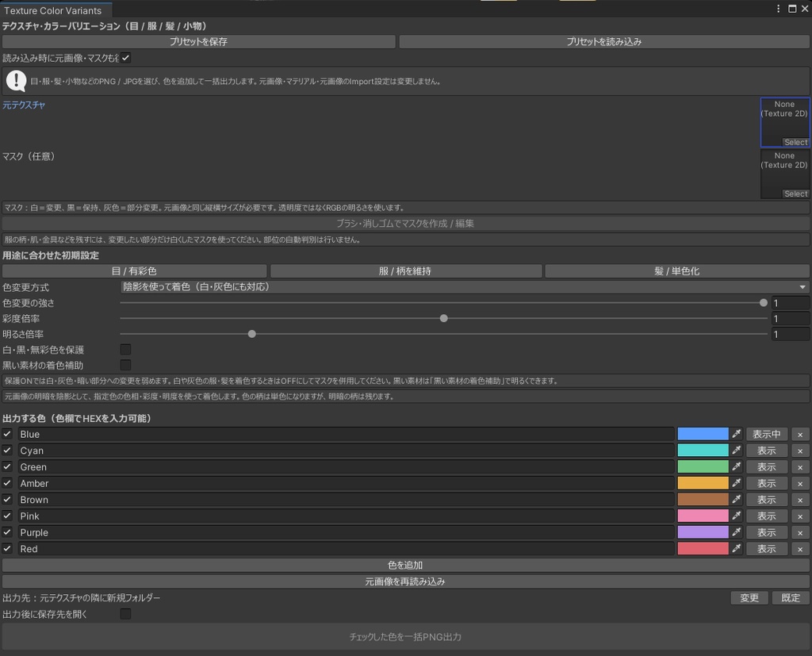The height and width of the screenshot is (656, 812).
Task: Pick Red color with eyedropper icon
Action: (x=737, y=549)
